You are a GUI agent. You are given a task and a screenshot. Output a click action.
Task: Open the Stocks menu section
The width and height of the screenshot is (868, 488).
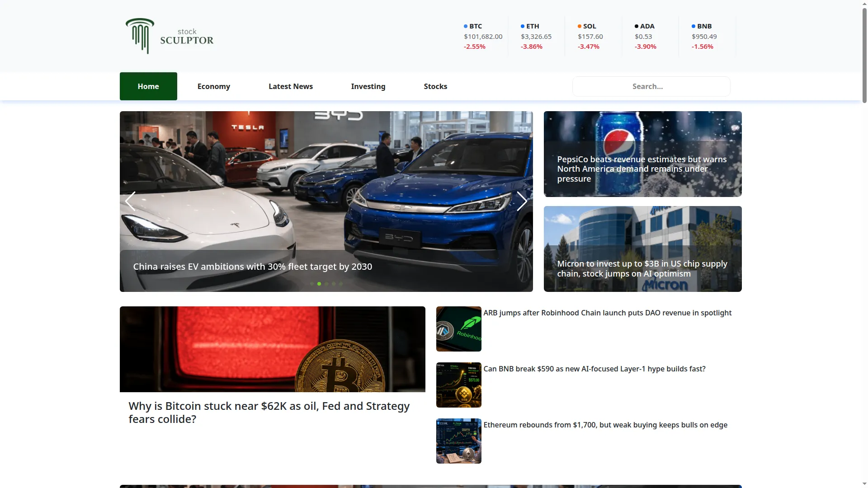coord(435,86)
